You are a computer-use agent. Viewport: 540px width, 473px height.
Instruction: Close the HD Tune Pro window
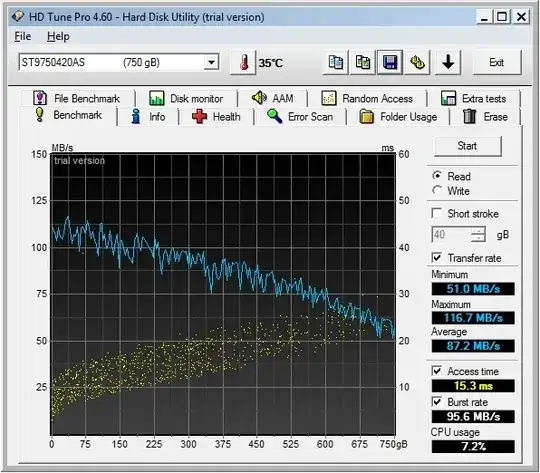point(521,16)
